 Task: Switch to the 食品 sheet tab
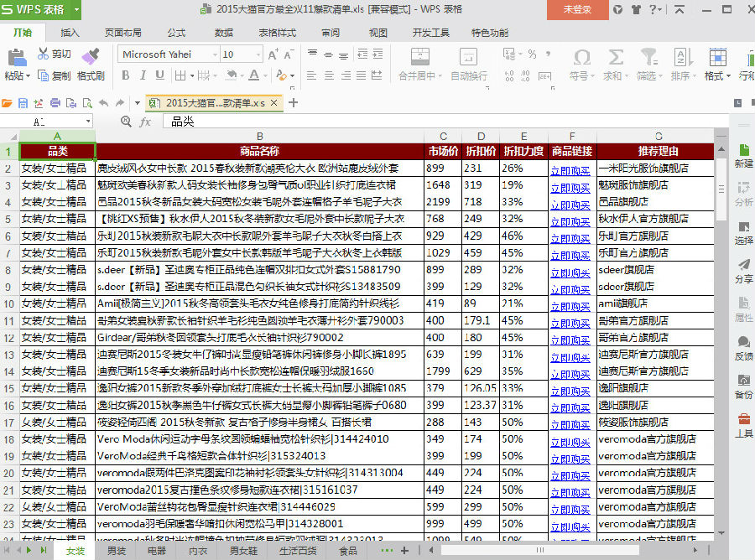tap(347, 551)
